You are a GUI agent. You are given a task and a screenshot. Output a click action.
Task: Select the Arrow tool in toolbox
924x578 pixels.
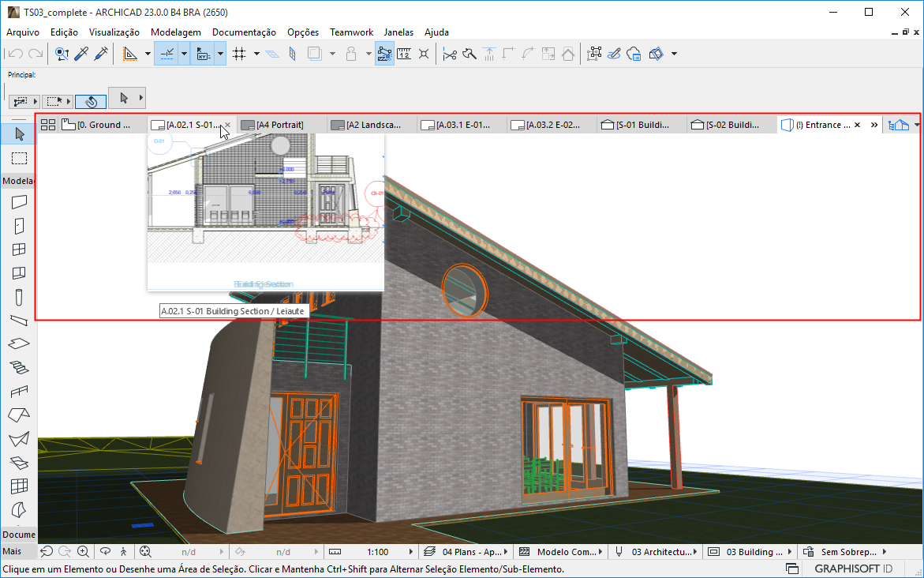pyautogui.click(x=19, y=133)
